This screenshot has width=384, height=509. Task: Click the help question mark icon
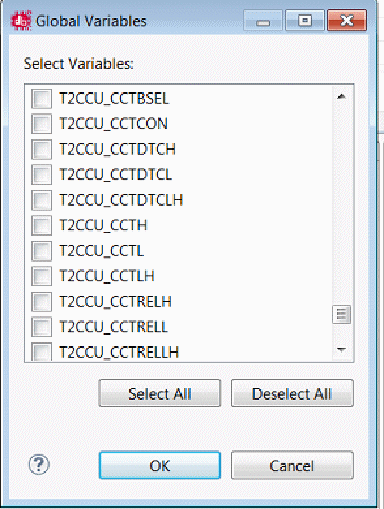click(x=39, y=464)
